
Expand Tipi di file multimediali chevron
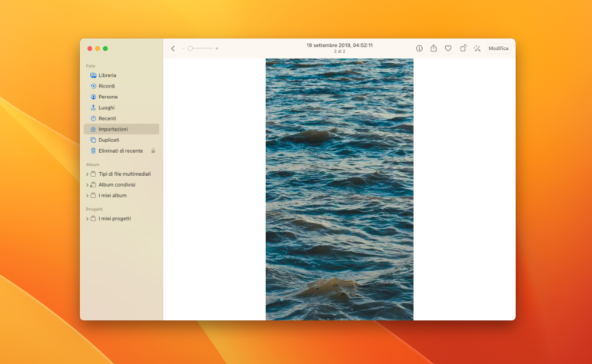pos(87,174)
